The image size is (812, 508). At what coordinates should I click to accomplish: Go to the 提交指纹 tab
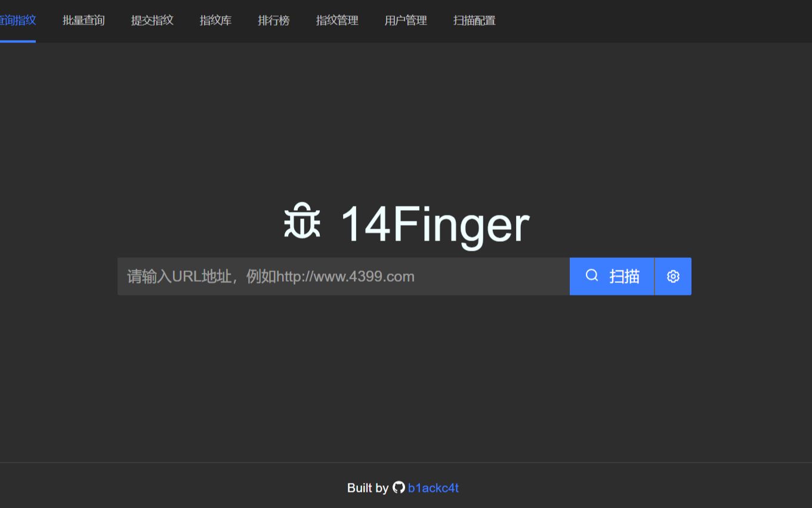click(152, 20)
